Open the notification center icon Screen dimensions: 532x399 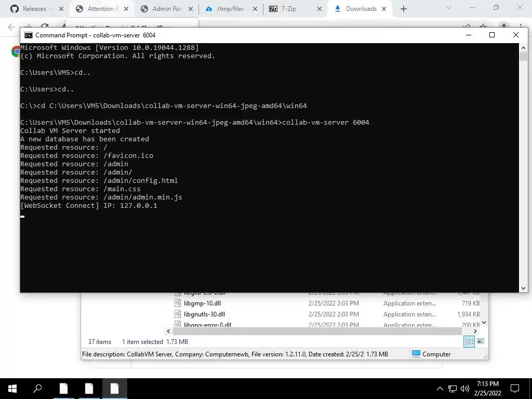(515, 389)
